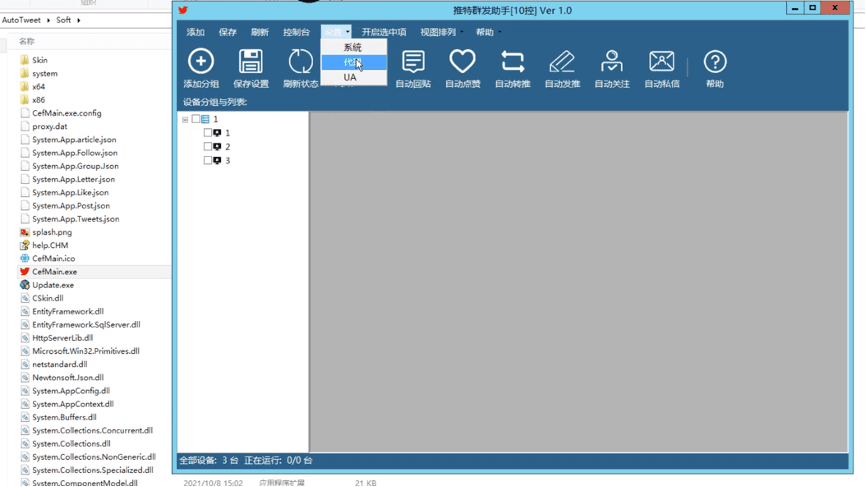Screen dimensions: 866x487
Task: Check the group 1 checkbox
Action: point(196,119)
